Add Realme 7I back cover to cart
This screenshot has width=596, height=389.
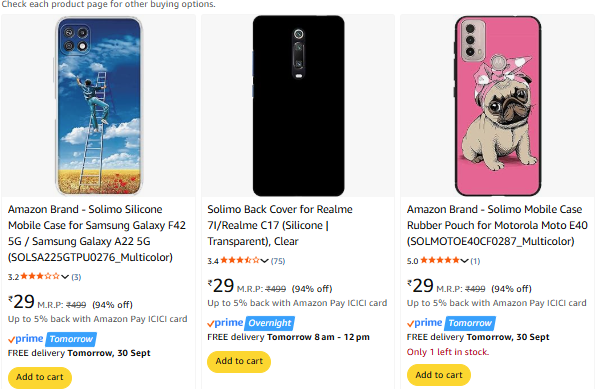[239, 361]
